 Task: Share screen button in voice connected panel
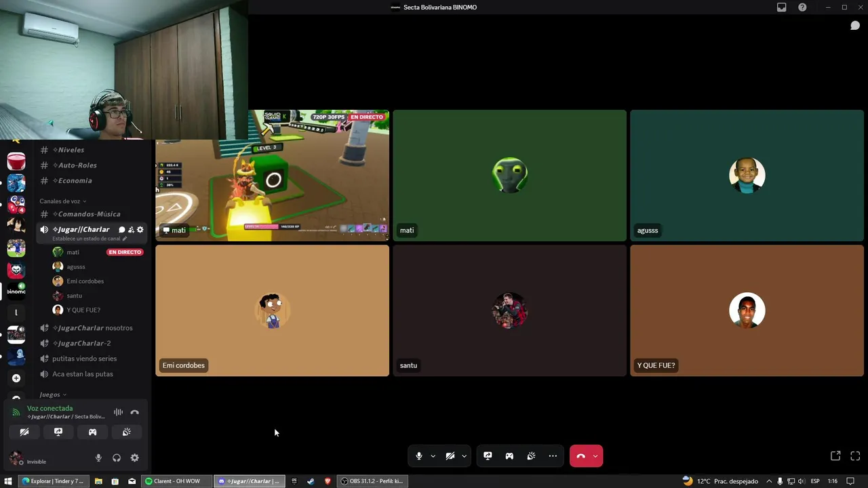[58, 432]
